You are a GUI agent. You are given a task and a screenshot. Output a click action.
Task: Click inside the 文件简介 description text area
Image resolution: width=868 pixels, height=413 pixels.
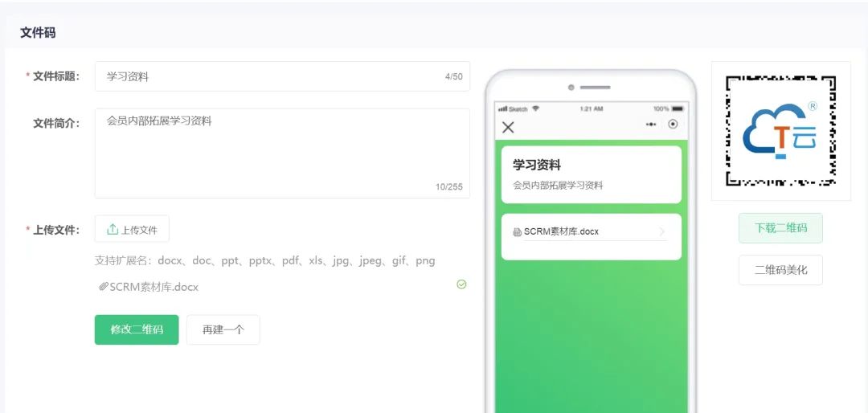[x=281, y=153]
